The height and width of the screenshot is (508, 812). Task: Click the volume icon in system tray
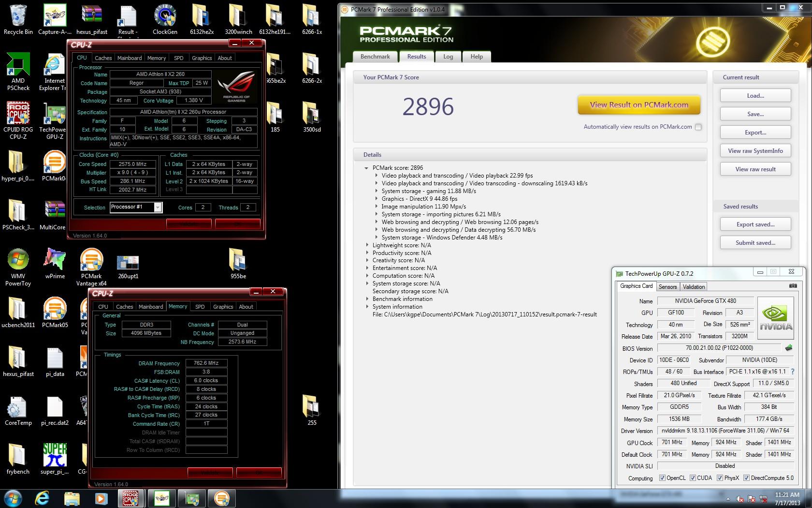coord(741,499)
